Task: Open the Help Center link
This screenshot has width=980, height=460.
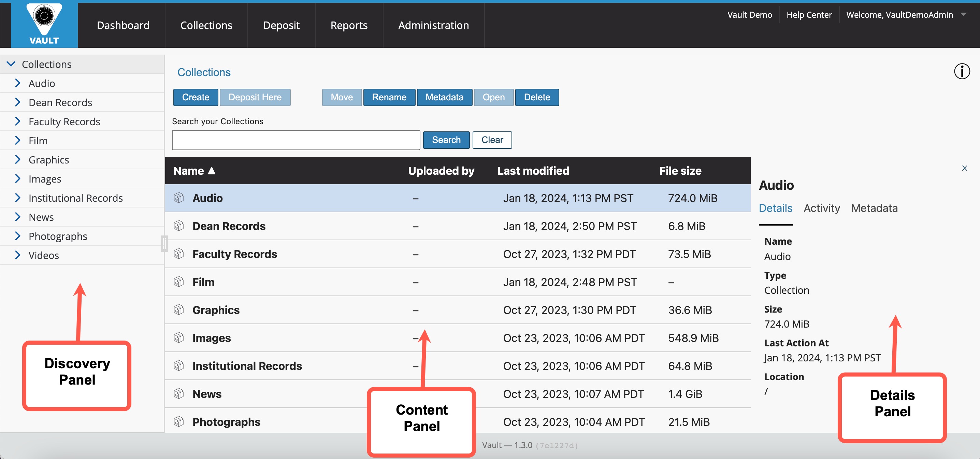Action: (x=809, y=14)
